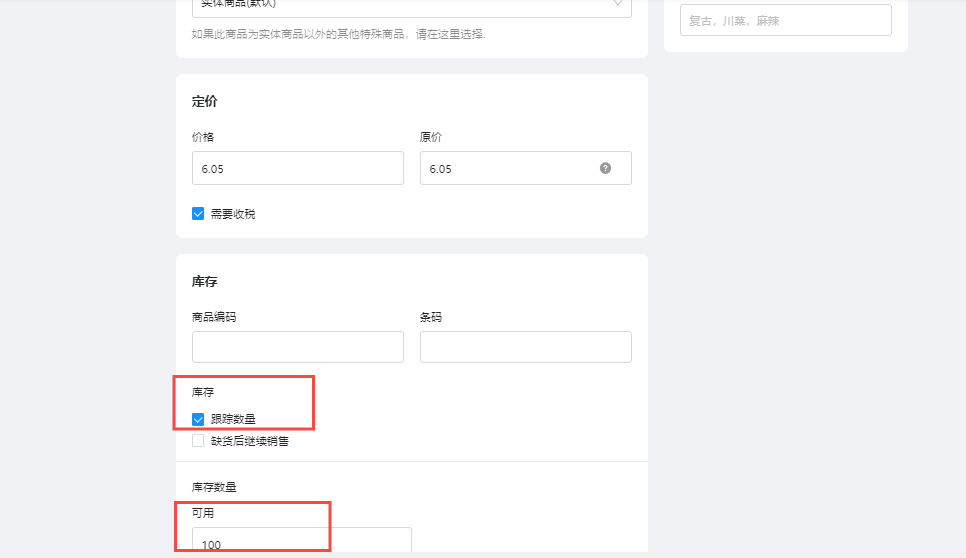Click the 价格 input field
Image resolution: width=966 pixels, height=558 pixels.
pos(298,168)
